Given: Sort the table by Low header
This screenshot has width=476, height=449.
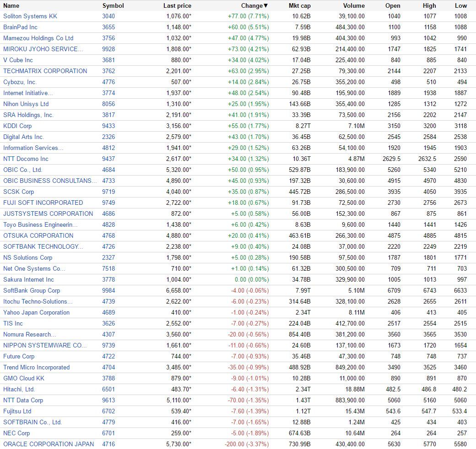Looking at the screenshot, I should [460, 6].
